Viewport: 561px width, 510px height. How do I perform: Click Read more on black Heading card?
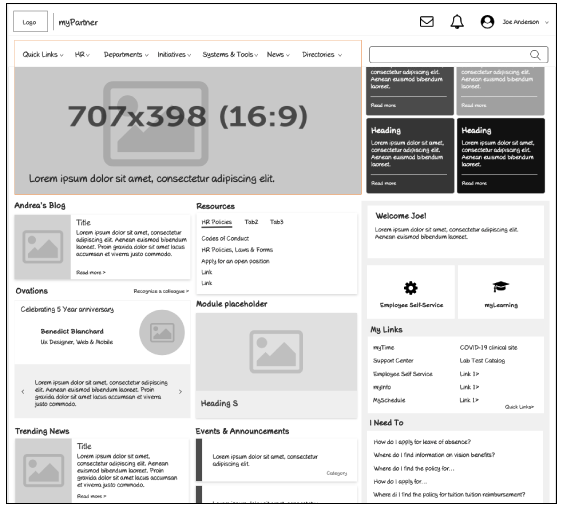point(474,183)
